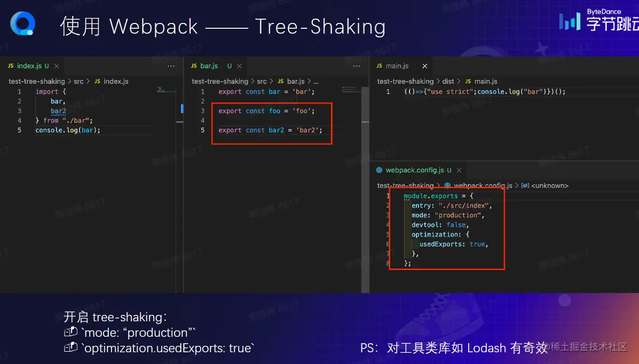This screenshot has height=364, width=639.
Task: Click the minimap in the index.js editor
Action: click(x=166, y=90)
